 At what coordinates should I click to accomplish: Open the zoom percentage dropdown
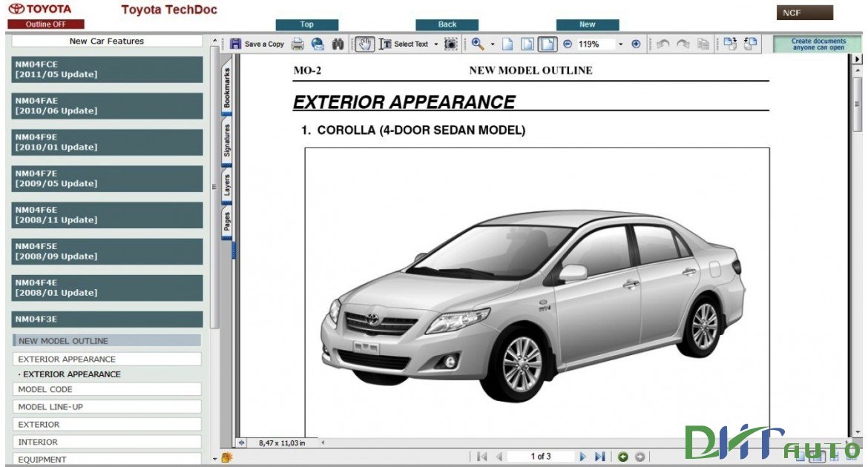pos(620,44)
